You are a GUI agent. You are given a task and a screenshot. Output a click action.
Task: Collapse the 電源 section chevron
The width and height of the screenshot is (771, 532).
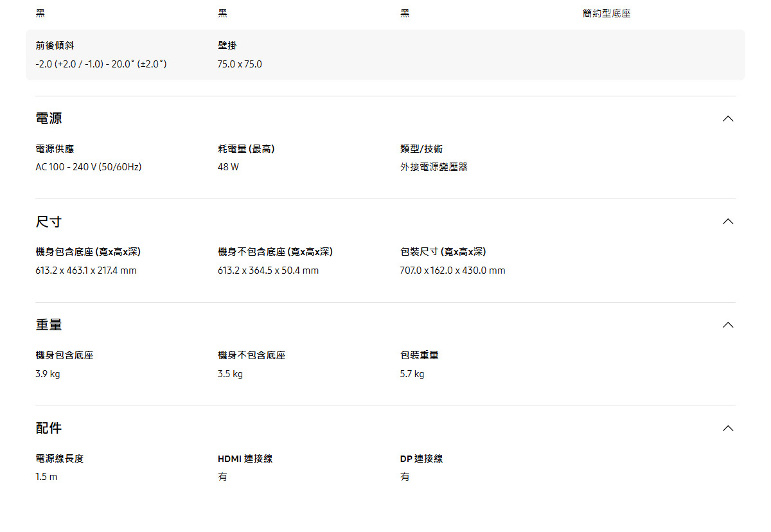click(x=727, y=119)
